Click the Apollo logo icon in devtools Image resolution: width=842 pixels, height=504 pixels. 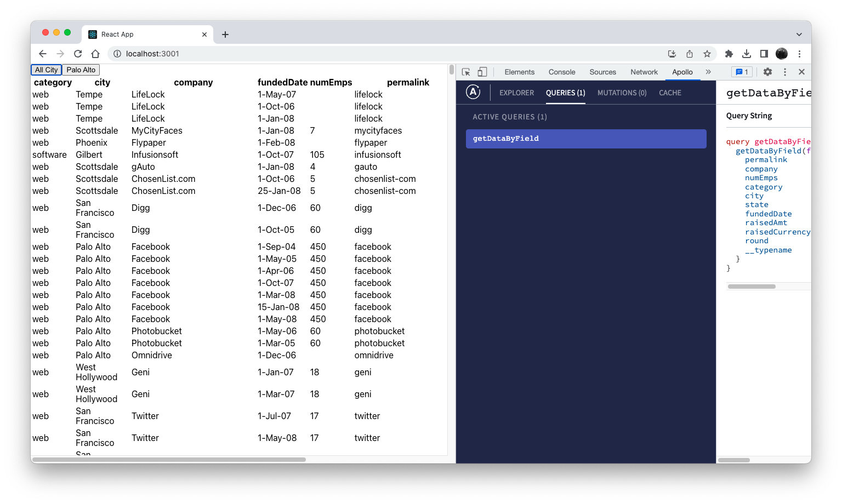coord(473,92)
